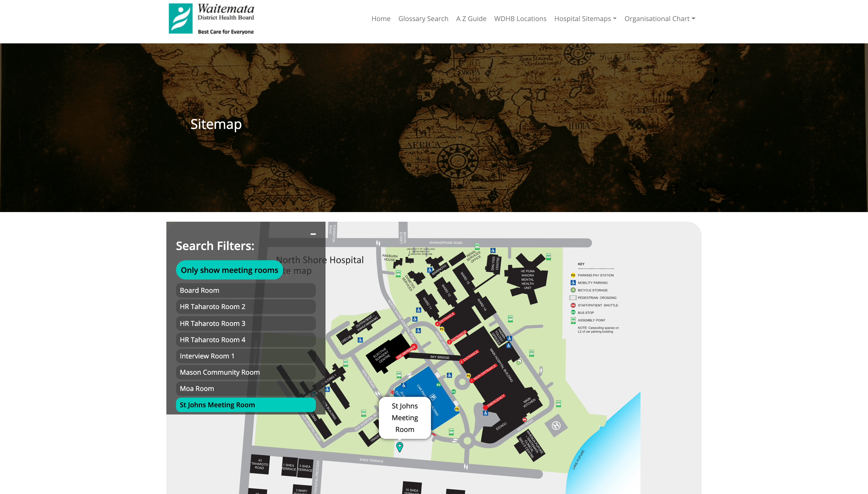
Task: Select HR Taharoto Room 3
Action: point(246,324)
